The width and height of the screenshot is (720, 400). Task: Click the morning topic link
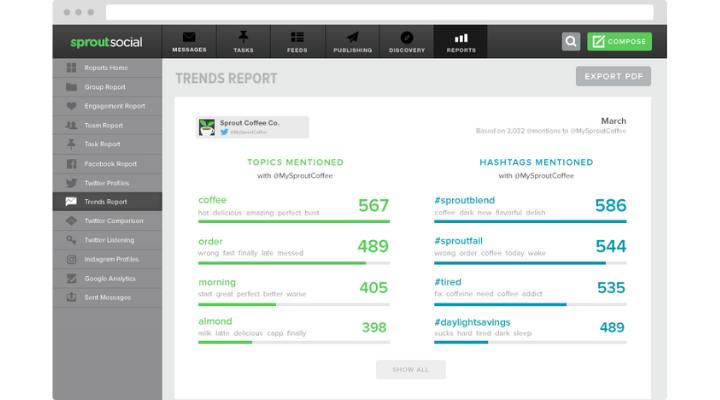pyautogui.click(x=217, y=282)
